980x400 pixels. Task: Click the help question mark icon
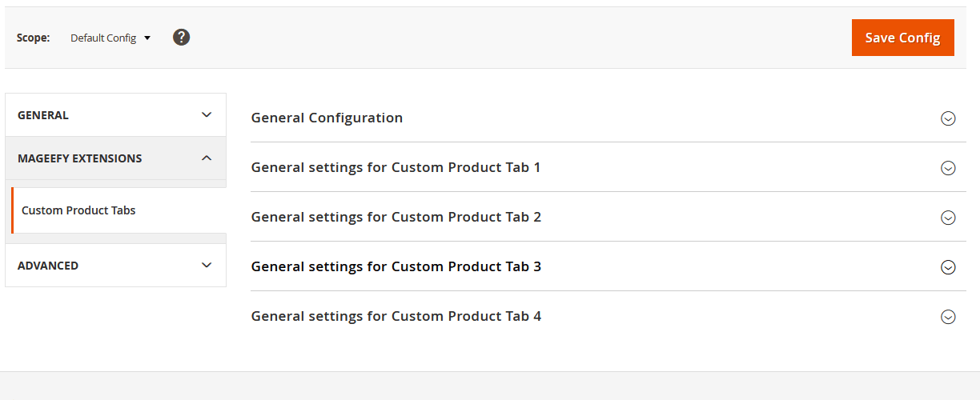pyautogui.click(x=182, y=37)
